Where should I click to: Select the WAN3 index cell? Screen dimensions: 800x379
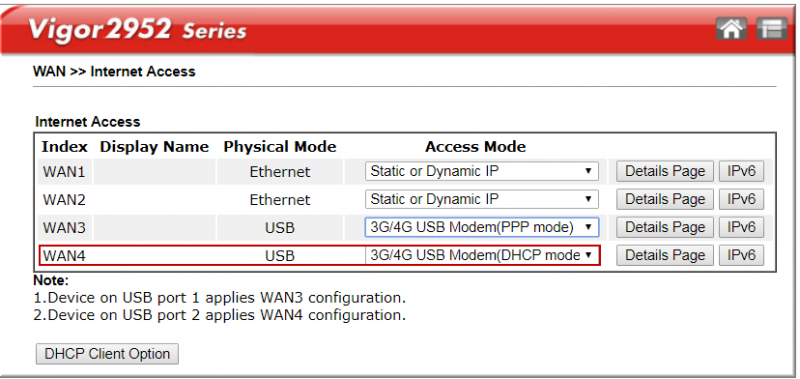pyautogui.click(x=64, y=228)
